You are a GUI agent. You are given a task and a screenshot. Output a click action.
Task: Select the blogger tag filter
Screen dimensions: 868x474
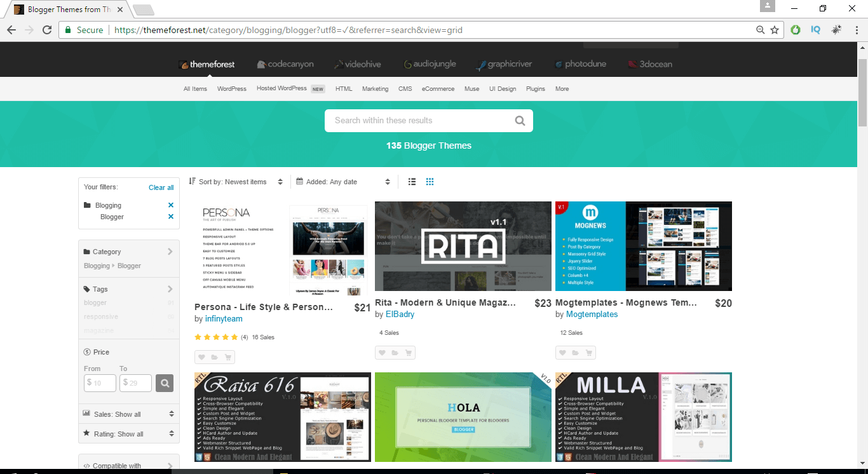coord(95,302)
